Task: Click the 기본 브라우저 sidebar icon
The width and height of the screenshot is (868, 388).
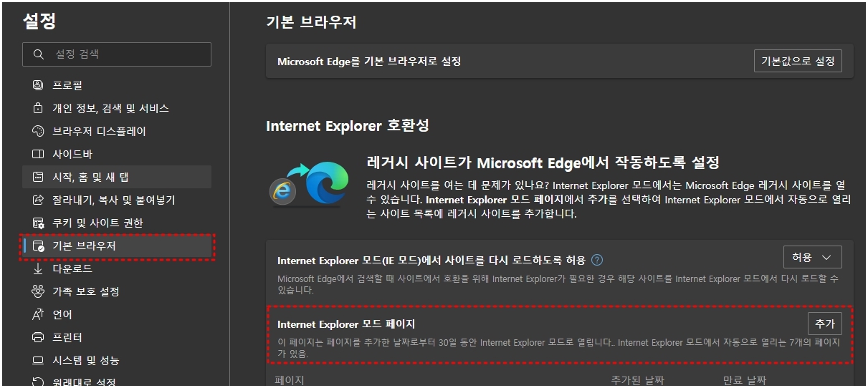Action: (38, 246)
